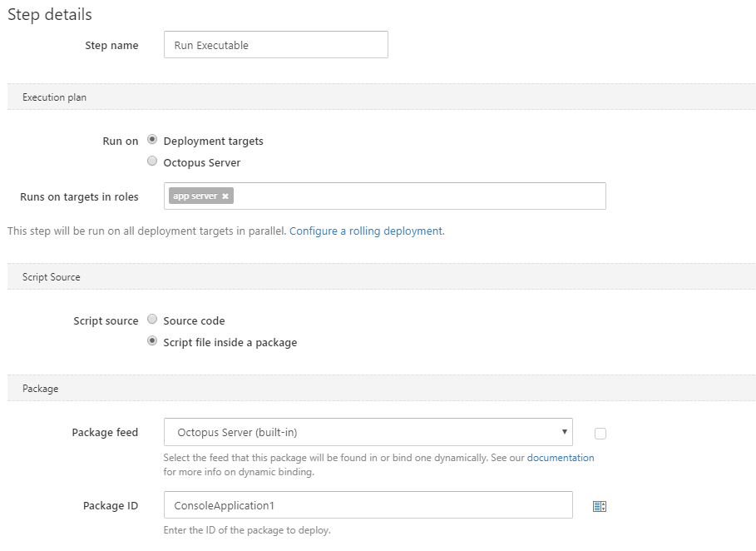Choose Script file inside a package
The height and width of the screenshot is (551, 756).
152,341
